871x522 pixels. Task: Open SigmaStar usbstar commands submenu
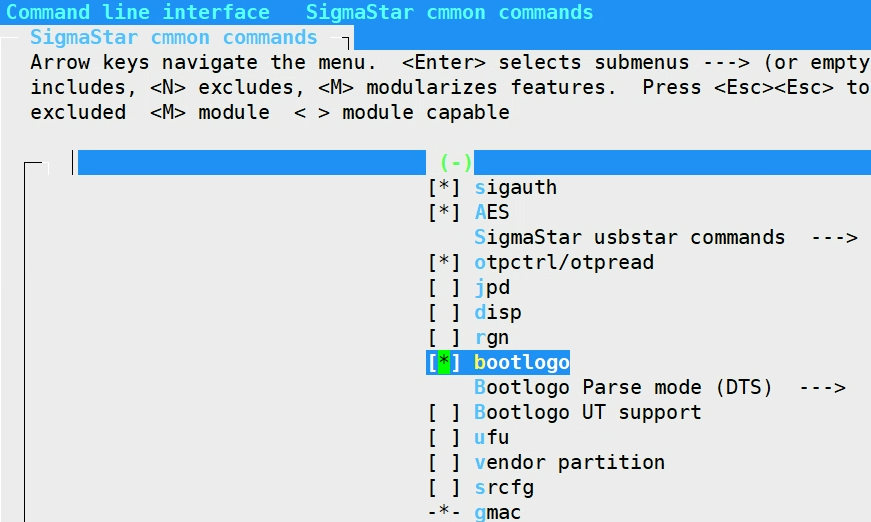click(x=665, y=238)
